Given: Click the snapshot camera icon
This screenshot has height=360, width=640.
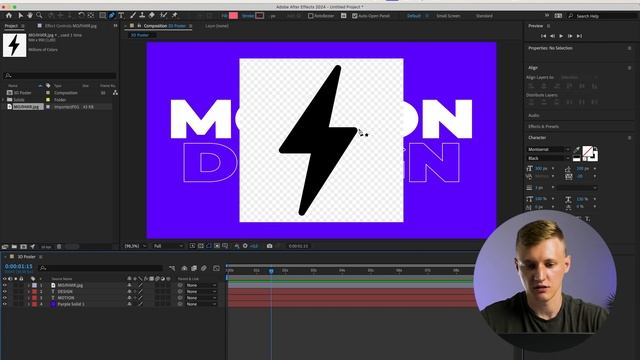Looking at the screenshot, I should pyautogui.click(x=269, y=246).
